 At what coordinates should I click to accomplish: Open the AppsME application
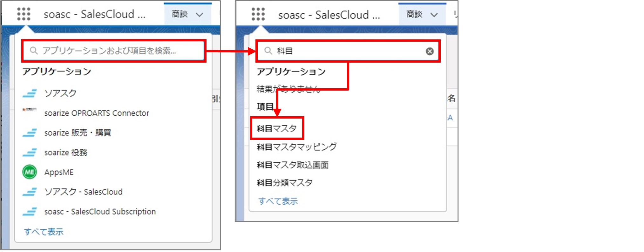point(59,172)
